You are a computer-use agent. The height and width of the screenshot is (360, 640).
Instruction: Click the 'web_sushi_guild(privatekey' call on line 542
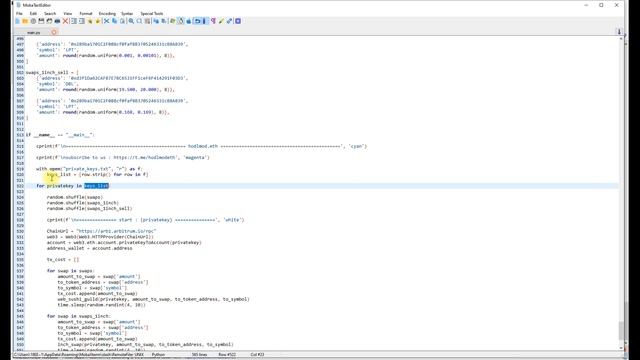click(153, 299)
